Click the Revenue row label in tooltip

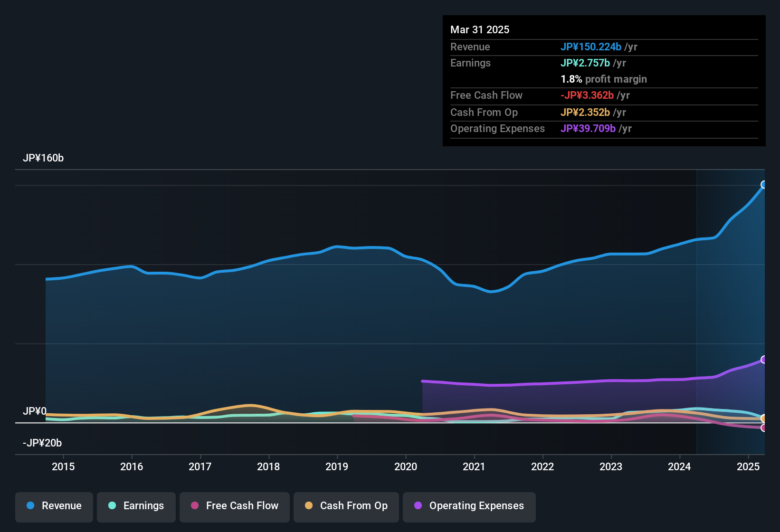470,47
